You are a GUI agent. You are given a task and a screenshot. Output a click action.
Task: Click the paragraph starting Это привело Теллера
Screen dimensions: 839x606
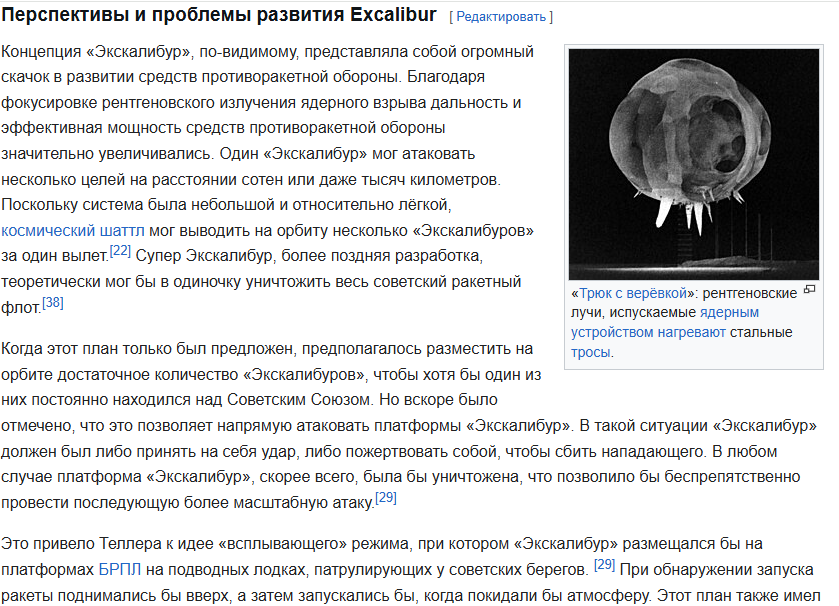click(x=410, y=570)
